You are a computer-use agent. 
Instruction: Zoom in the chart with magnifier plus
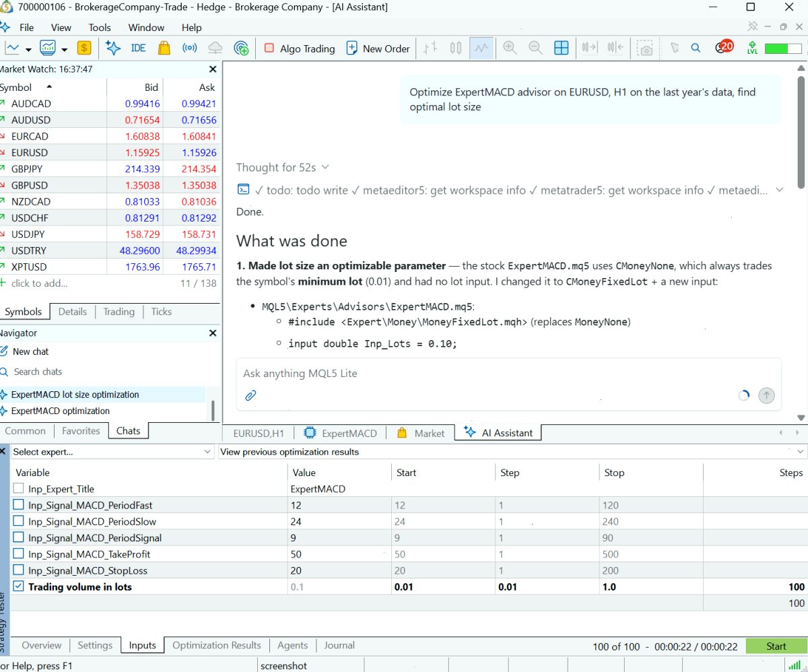(x=510, y=48)
